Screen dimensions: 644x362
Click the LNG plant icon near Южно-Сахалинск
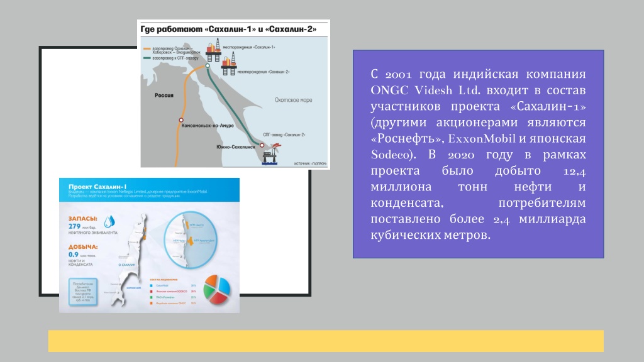[x=272, y=155]
